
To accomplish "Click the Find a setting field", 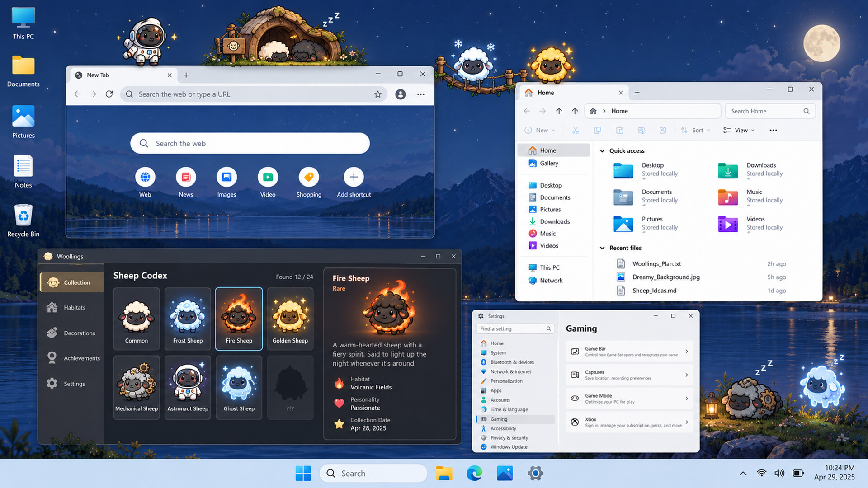I will click(x=515, y=329).
